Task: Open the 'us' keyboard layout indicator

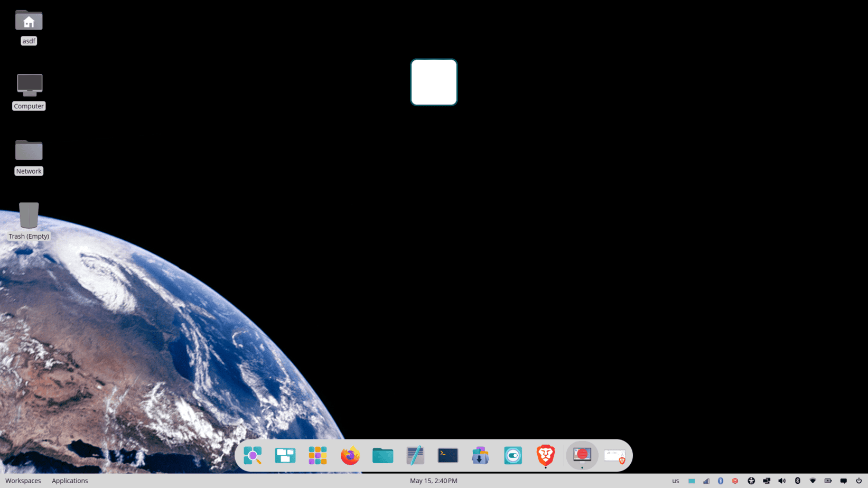Action: [x=675, y=481]
